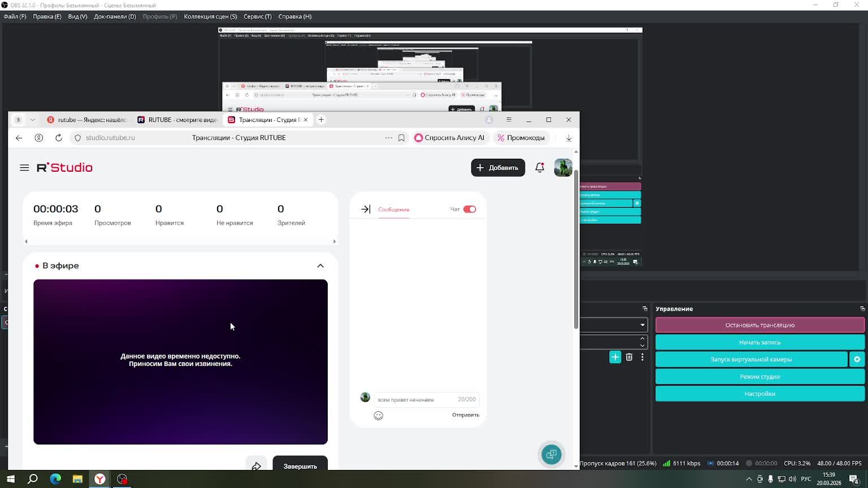Remove selected item with OBS trash icon

pos(629,357)
